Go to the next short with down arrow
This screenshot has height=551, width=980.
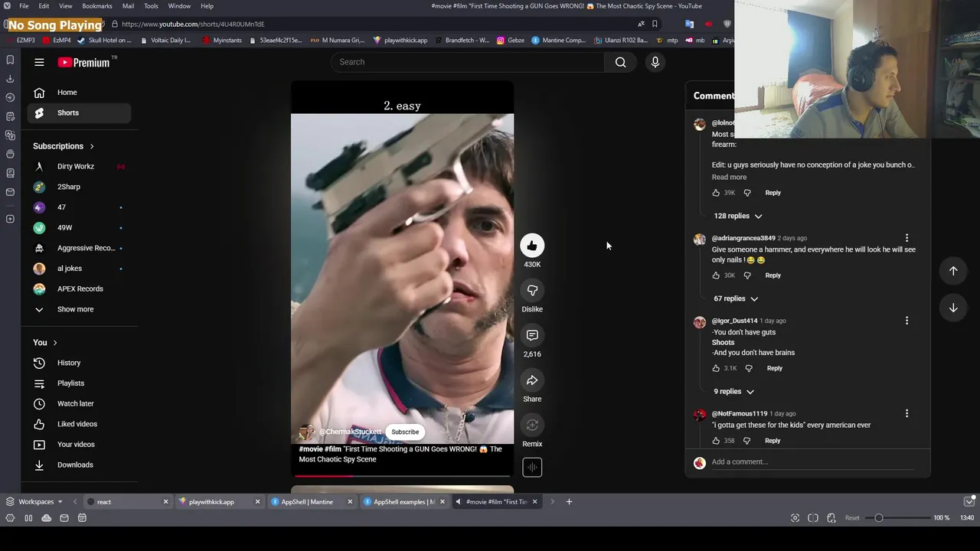[x=953, y=308]
